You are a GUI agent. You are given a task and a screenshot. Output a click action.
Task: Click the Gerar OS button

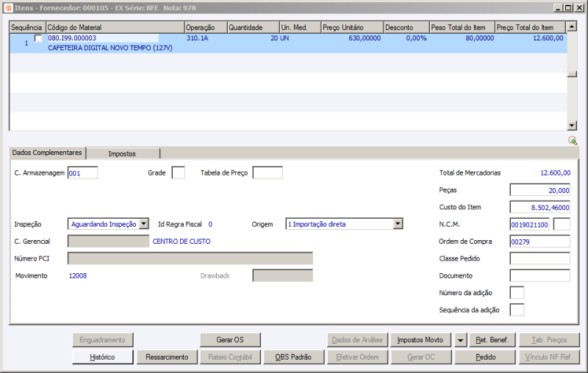pyautogui.click(x=230, y=340)
